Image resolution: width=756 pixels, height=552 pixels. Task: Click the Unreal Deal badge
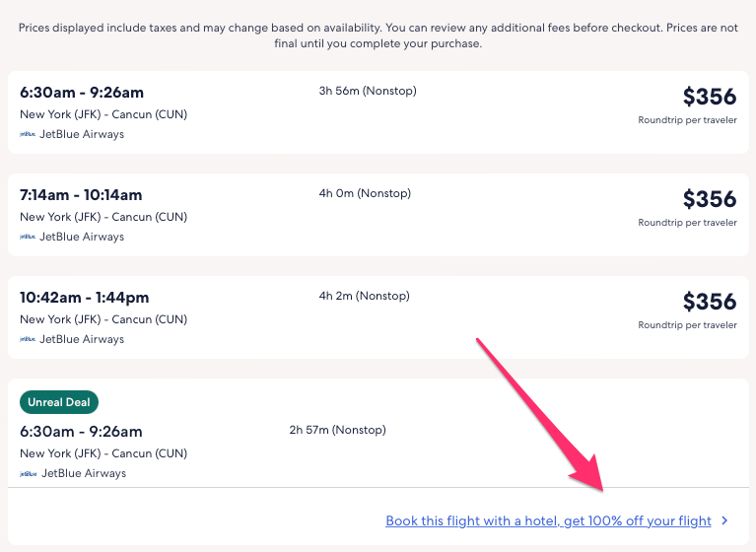pos(59,402)
